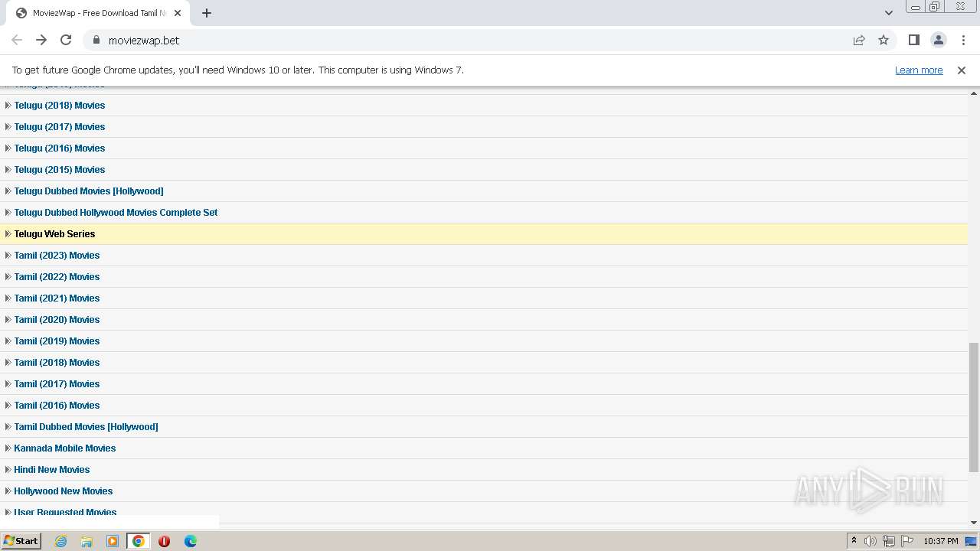Click the arrow beside Kannada Mobile Movies

point(8,448)
